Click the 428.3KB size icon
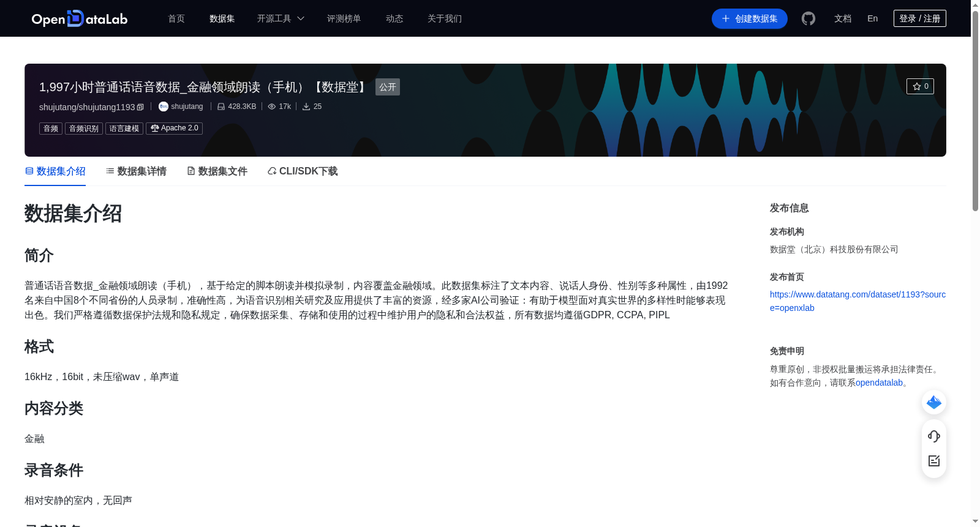The width and height of the screenshot is (980, 527). pyautogui.click(x=221, y=107)
